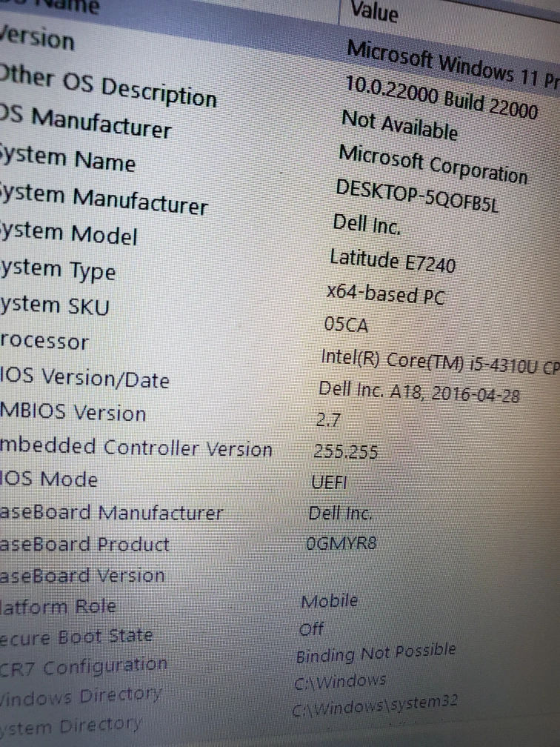Select the Microsoft Corporation value

(433, 165)
